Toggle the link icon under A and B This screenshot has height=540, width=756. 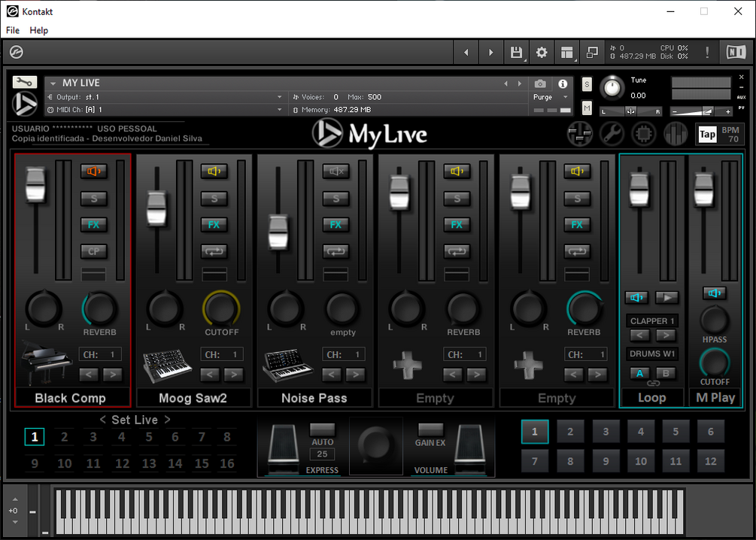pyautogui.click(x=653, y=384)
